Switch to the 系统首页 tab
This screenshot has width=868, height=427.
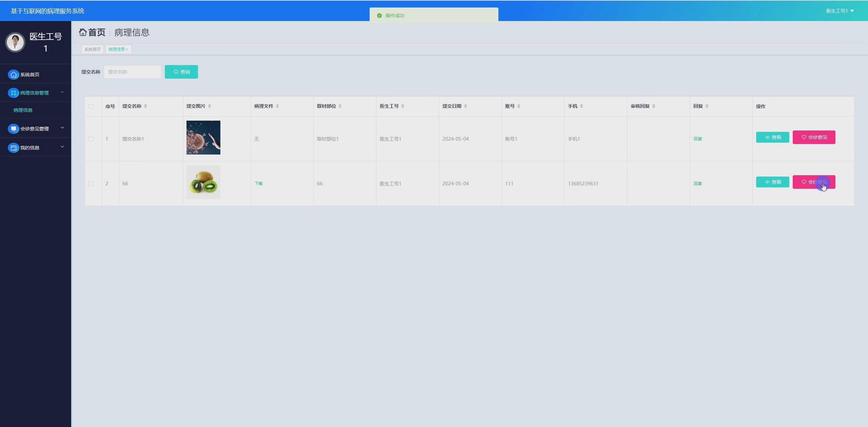pyautogui.click(x=93, y=49)
